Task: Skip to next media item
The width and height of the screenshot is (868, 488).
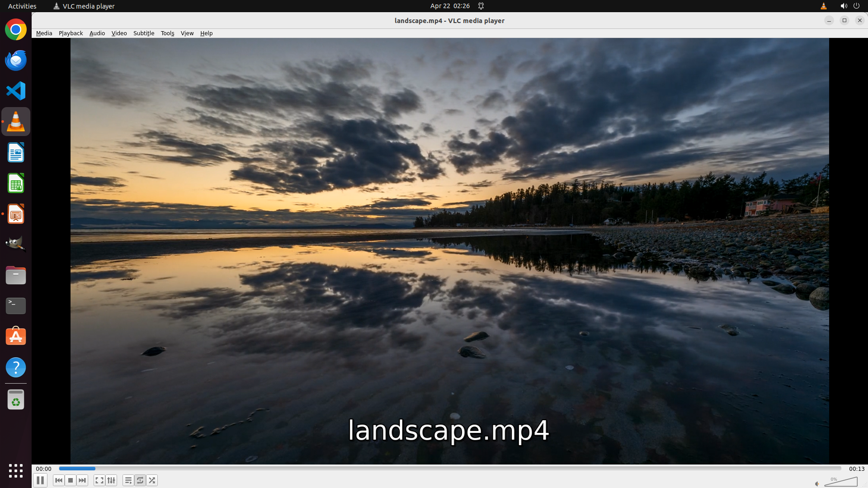Action: tap(82, 480)
